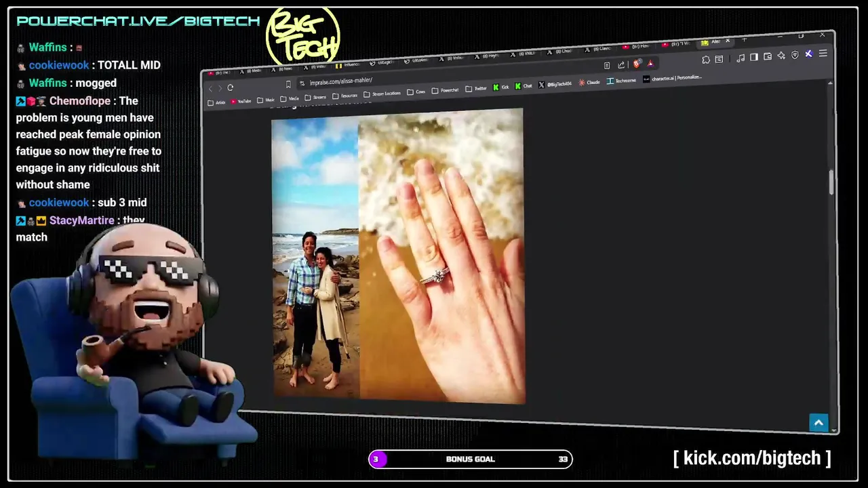Open the Powerchat bookmark folder
The width and height of the screenshot is (868, 488).
[x=446, y=90]
